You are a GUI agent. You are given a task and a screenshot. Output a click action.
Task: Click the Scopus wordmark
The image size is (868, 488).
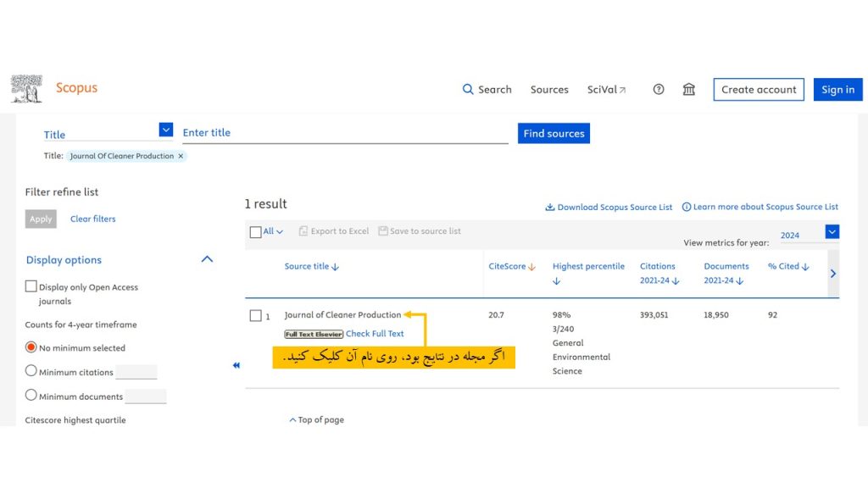[x=76, y=88]
